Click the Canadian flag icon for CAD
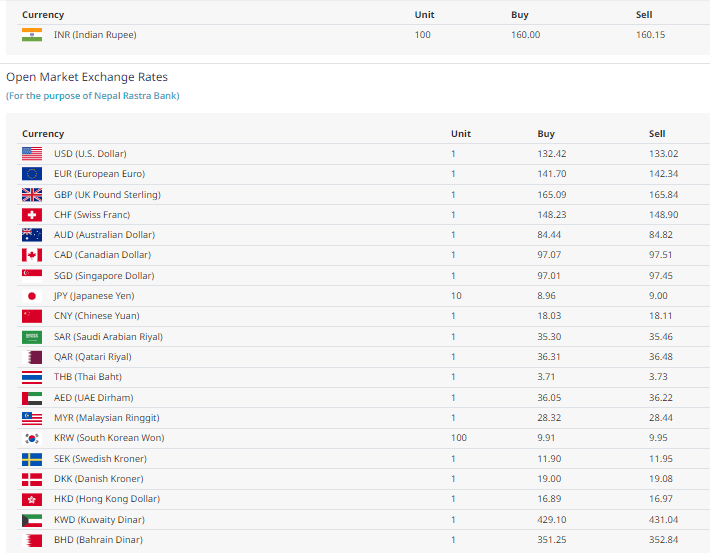 pos(32,255)
